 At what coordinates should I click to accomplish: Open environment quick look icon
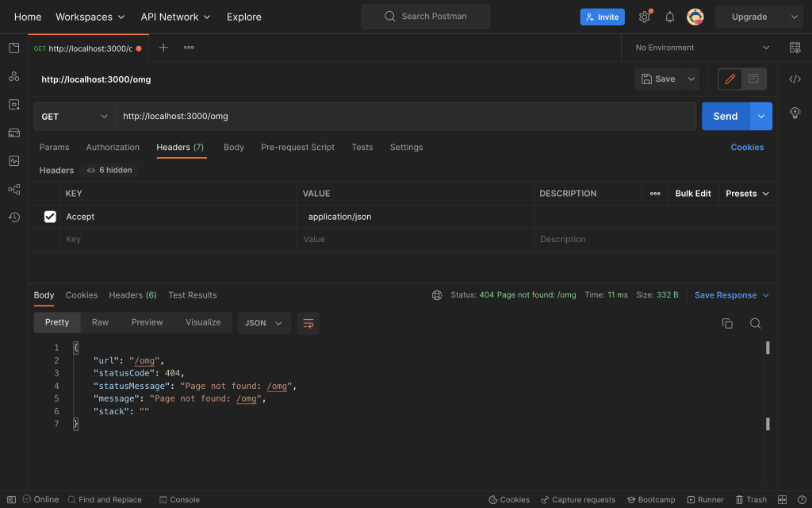(795, 48)
